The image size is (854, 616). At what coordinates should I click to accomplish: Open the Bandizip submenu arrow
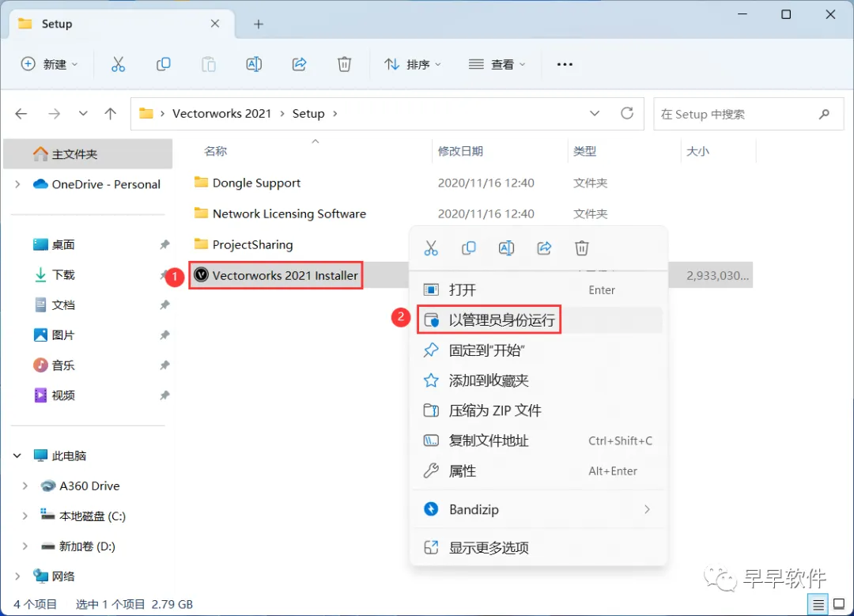(647, 509)
